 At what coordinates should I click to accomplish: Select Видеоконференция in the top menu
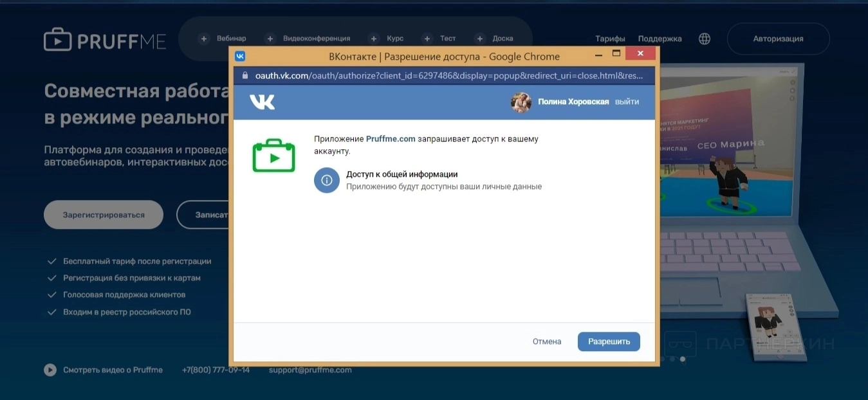tap(309, 39)
